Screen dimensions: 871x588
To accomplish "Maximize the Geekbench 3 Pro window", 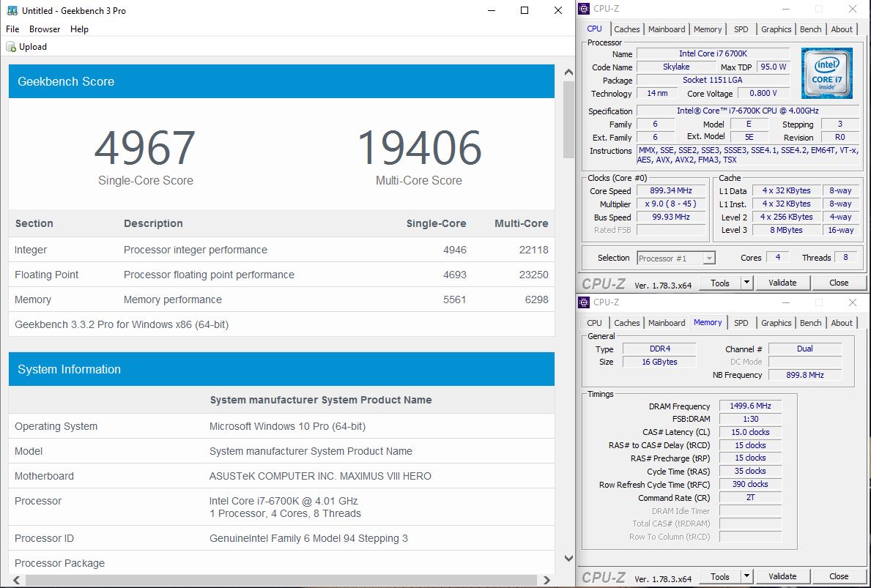I will tap(525, 10).
